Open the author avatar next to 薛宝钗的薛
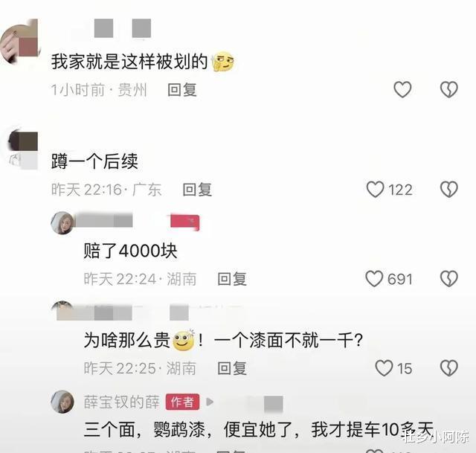476x453 pixels. click(62, 402)
